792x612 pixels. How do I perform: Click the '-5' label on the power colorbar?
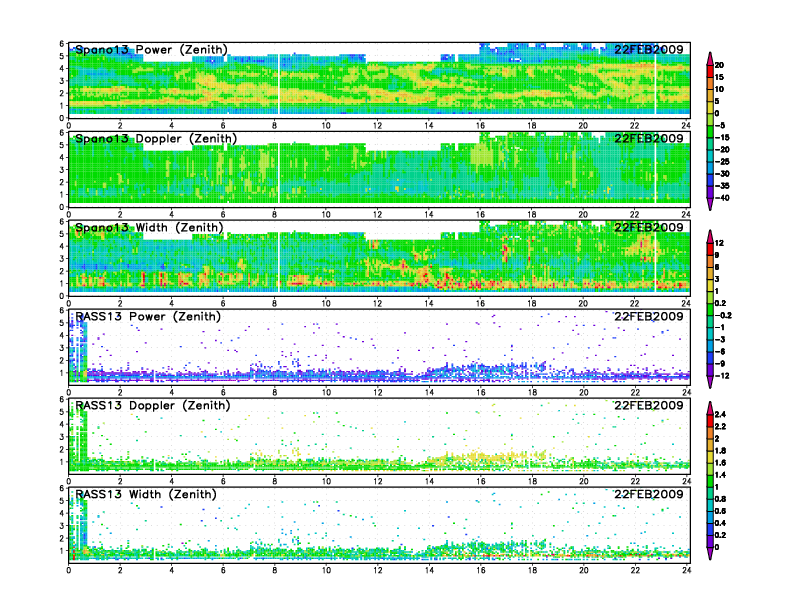point(720,125)
